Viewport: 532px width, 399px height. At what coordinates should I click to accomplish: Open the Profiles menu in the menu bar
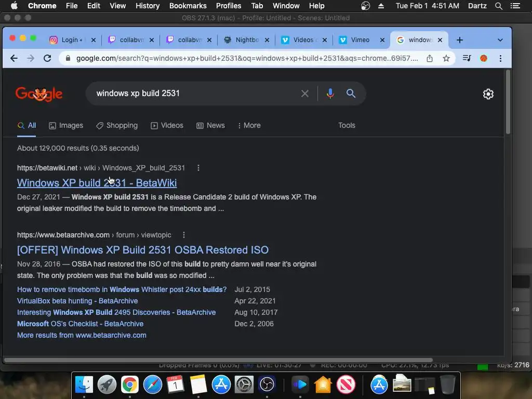(229, 6)
